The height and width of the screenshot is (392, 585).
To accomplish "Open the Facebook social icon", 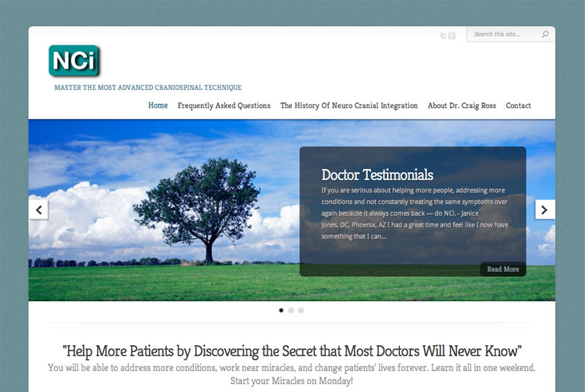I will coord(452,35).
